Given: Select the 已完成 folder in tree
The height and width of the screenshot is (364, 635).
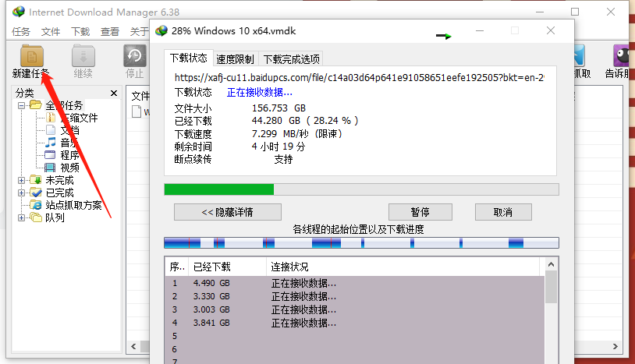Looking at the screenshot, I should pos(59,193).
